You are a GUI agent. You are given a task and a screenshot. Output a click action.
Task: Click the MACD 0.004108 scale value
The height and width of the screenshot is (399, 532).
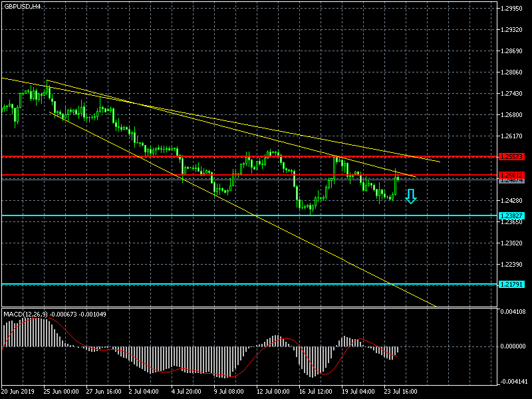point(512,311)
